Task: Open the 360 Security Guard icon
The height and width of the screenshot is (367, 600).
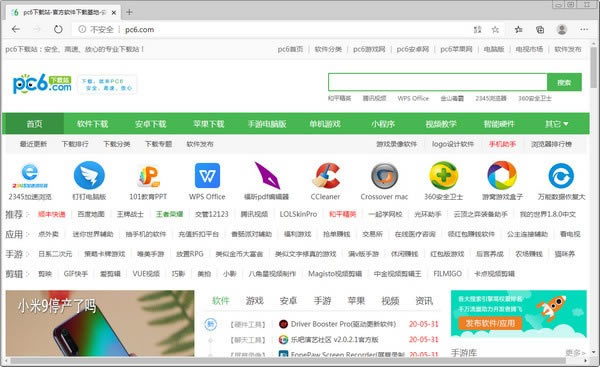Action: tap(443, 176)
